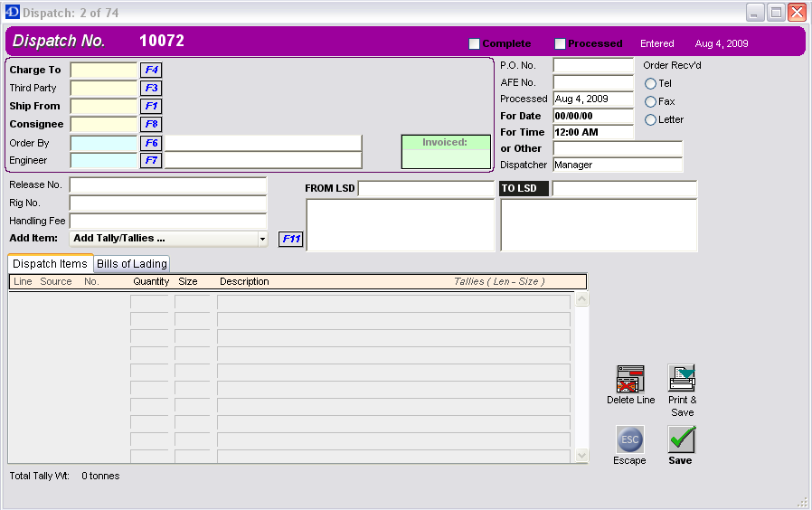Save the dispatch with the green checkmark

click(x=681, y=439)
